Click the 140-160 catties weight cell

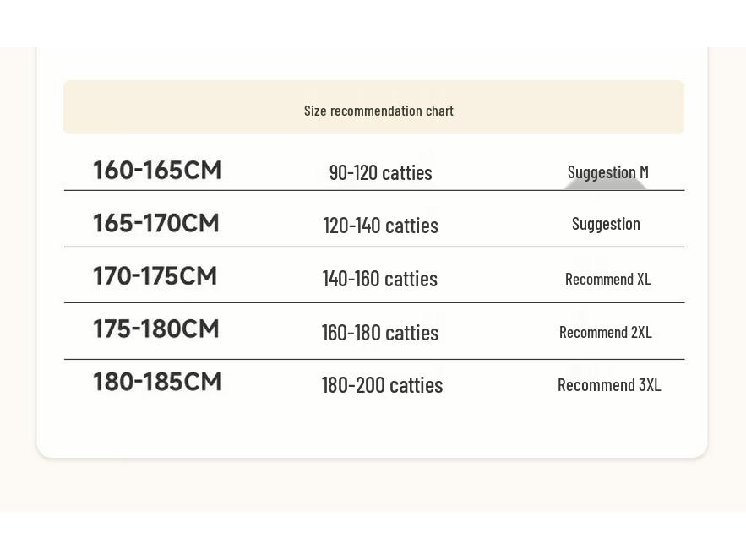point(379,279)
